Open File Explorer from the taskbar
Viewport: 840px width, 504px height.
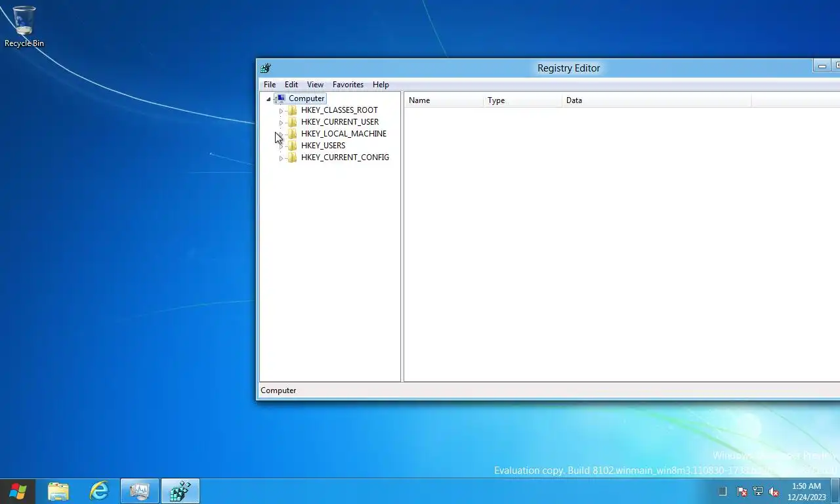point(58,491)
